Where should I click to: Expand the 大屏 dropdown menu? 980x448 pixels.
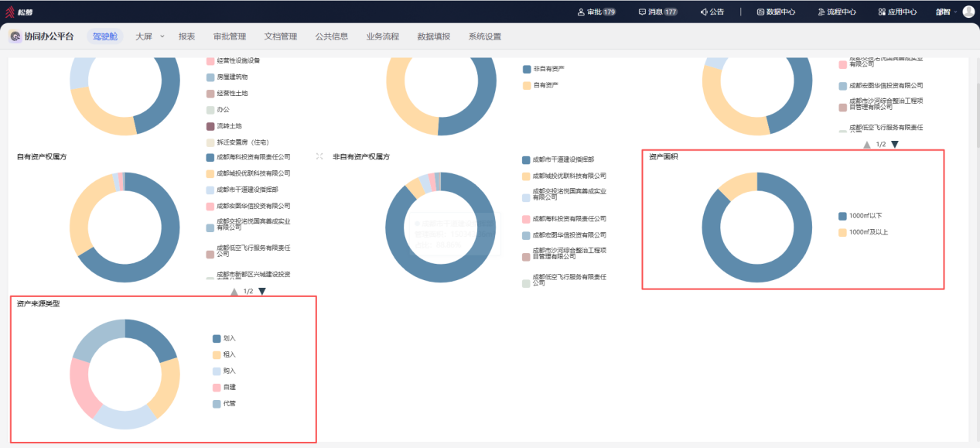[x=162, y=36]
